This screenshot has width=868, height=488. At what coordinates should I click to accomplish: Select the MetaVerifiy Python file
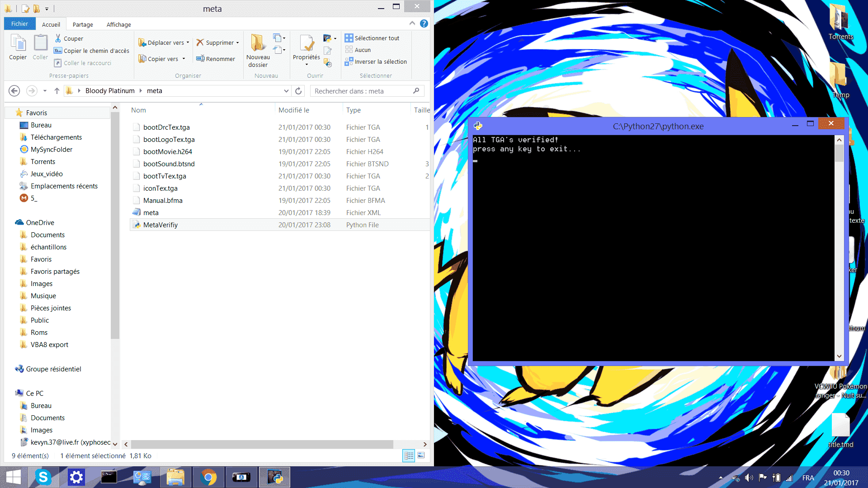point(160,225)
